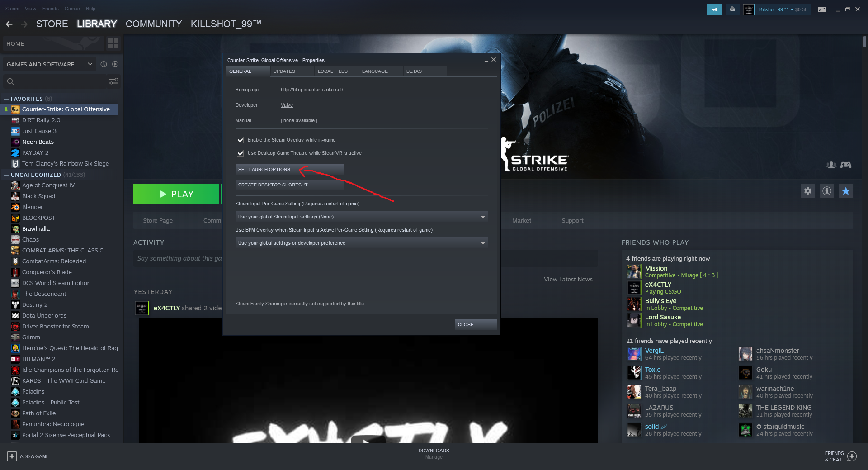Open the View menu
The width and height of the screenshot is (868, 470).
point(31,9)
